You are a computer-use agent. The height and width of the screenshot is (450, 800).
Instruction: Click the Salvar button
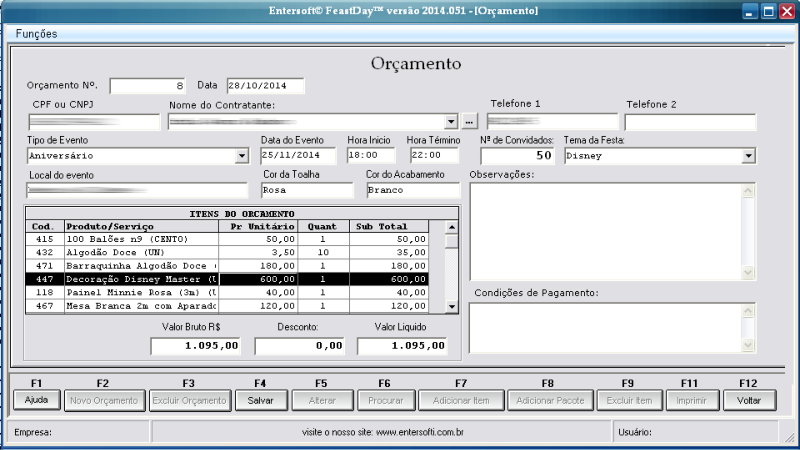click(x=261, y=401)
